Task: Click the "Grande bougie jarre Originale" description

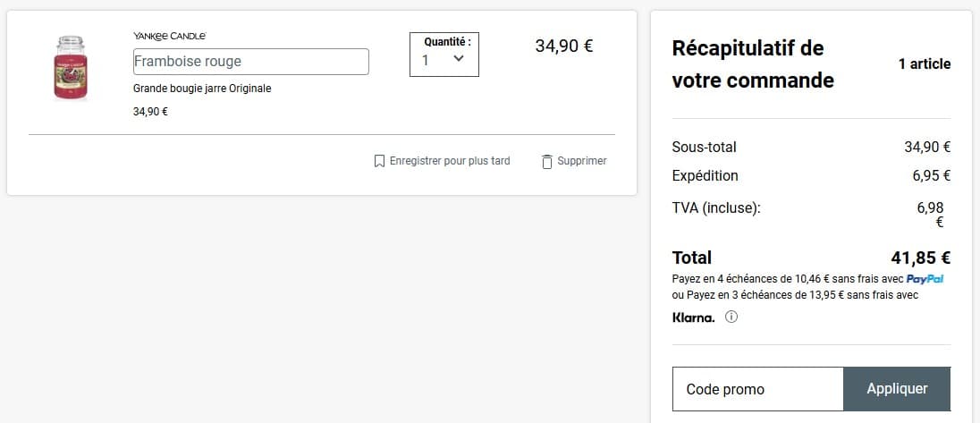Action: pos(202,89)
